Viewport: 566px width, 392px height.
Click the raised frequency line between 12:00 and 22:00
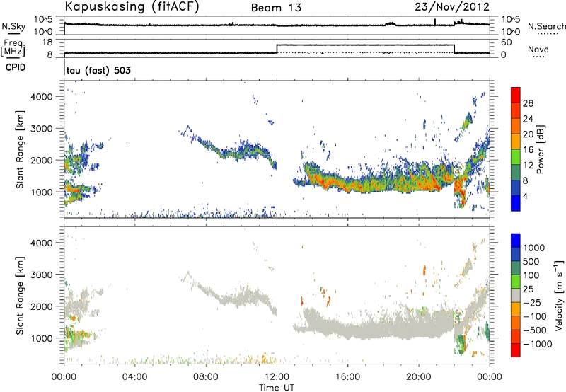pyautogui.click(x=365, y=45)
